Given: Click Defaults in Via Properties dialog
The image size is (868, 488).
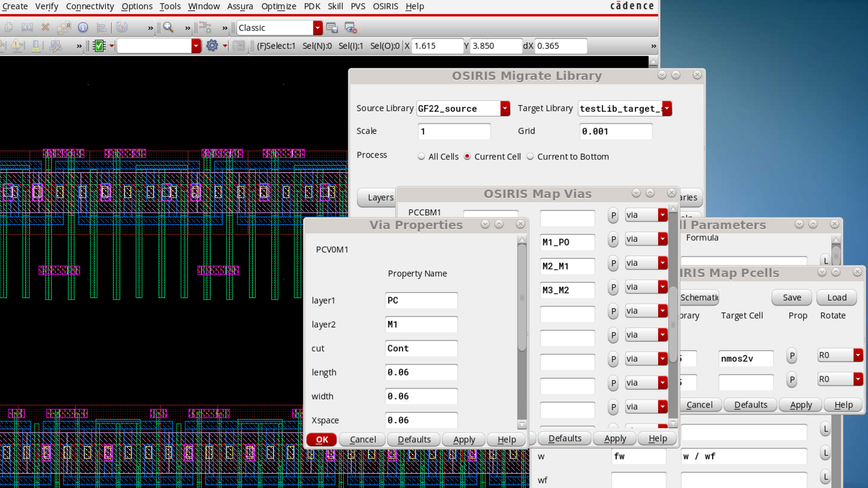Looking at the screenshot, I should (414, 440).
